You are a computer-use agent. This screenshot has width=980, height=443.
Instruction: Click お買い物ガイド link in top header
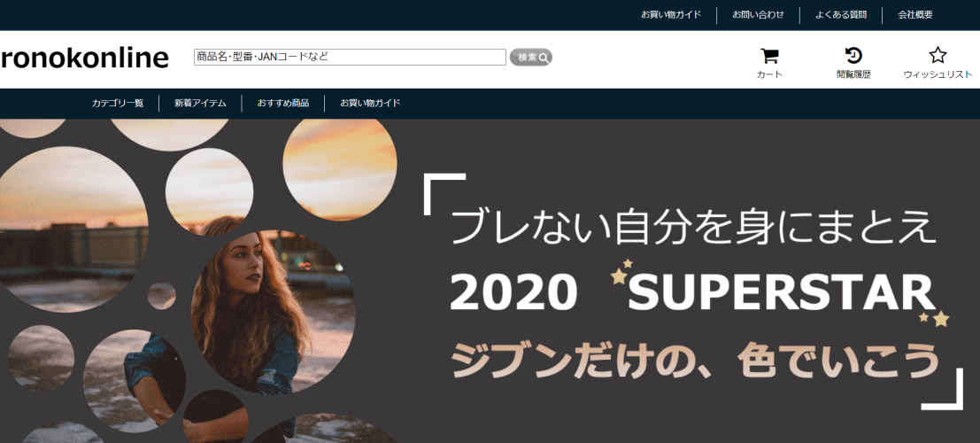[671, 15]
